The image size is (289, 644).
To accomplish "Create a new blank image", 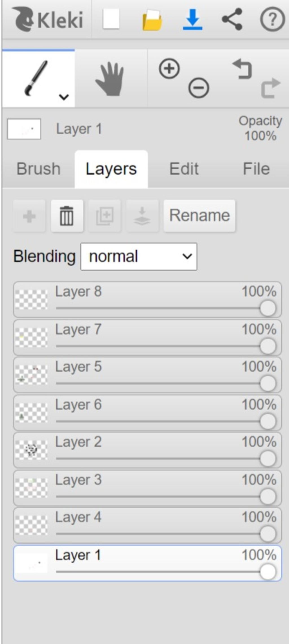I will [x=111, y=19].
